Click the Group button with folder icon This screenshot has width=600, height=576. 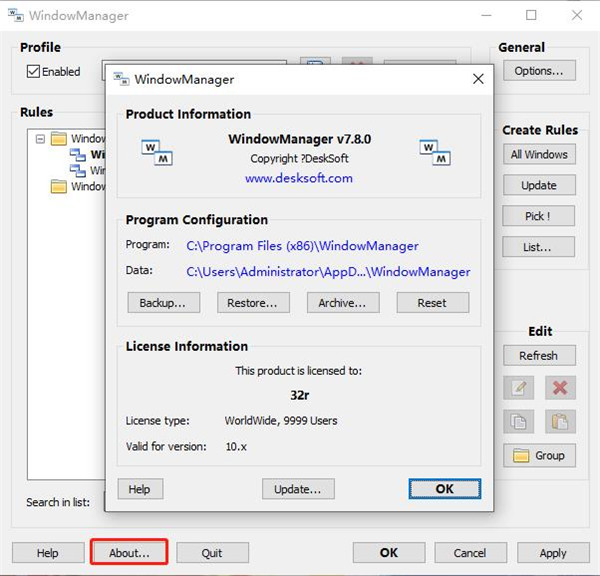(x=539, y=455)
